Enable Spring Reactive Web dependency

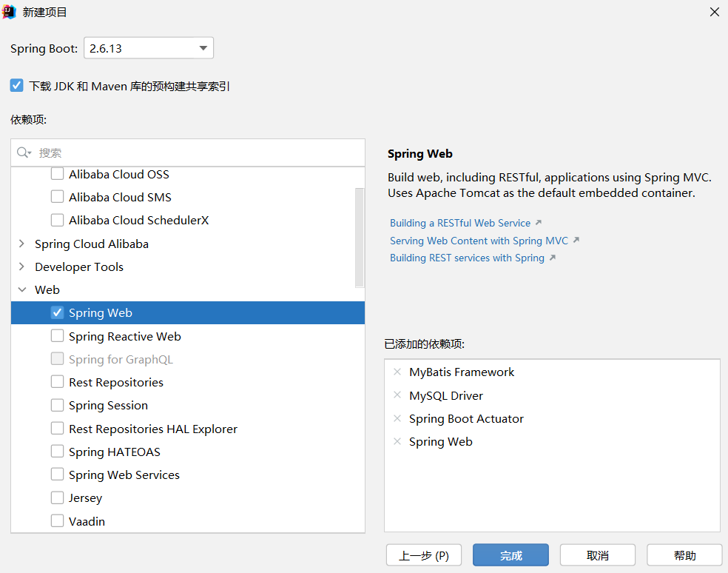(57, 336)
